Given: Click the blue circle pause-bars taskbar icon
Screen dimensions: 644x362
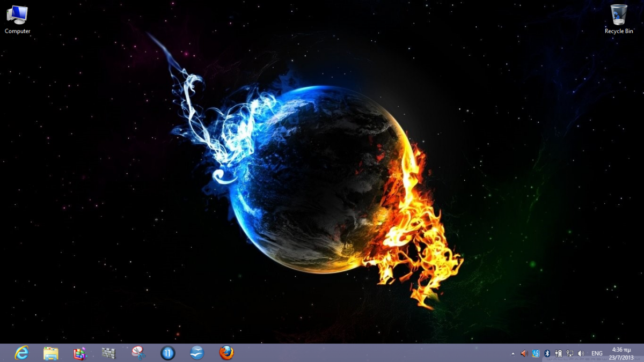Looking at the screenshot, I should pyautogui.click(x=168, y=353).
